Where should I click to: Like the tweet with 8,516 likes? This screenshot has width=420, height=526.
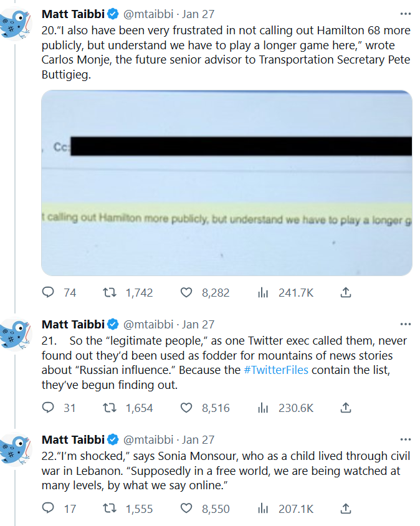point(186,408)
